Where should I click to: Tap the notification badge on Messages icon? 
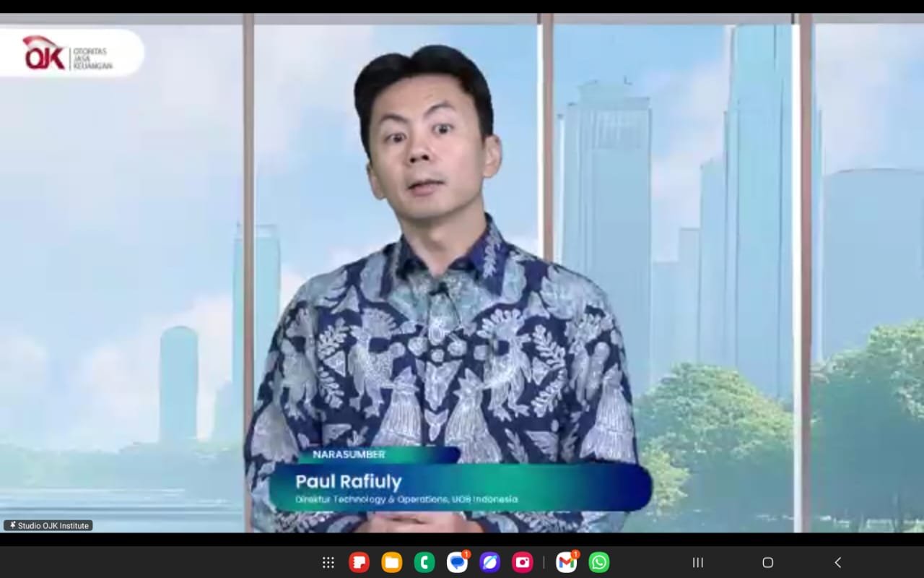click(466, 554)
